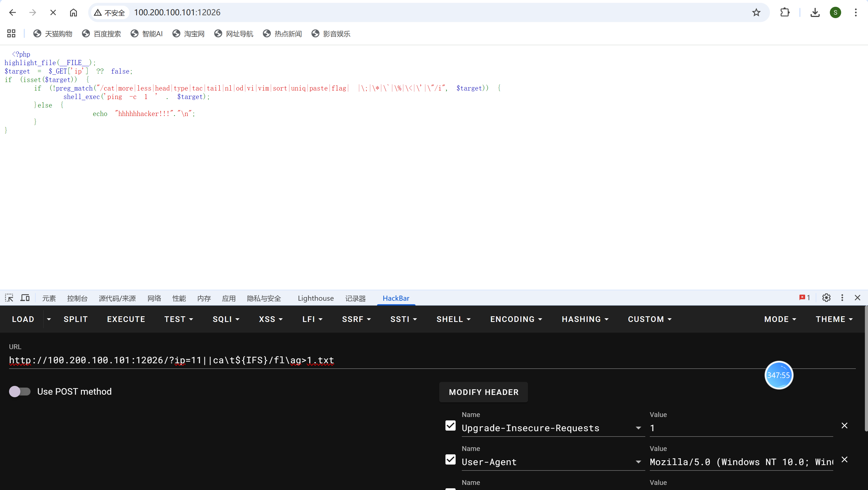Stop page loading with X icon

53,12
